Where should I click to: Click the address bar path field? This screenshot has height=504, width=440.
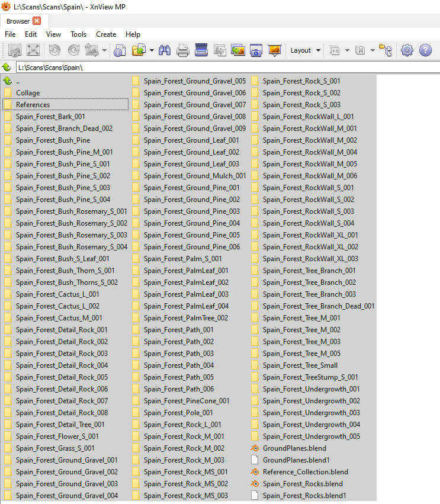(227, 68)
